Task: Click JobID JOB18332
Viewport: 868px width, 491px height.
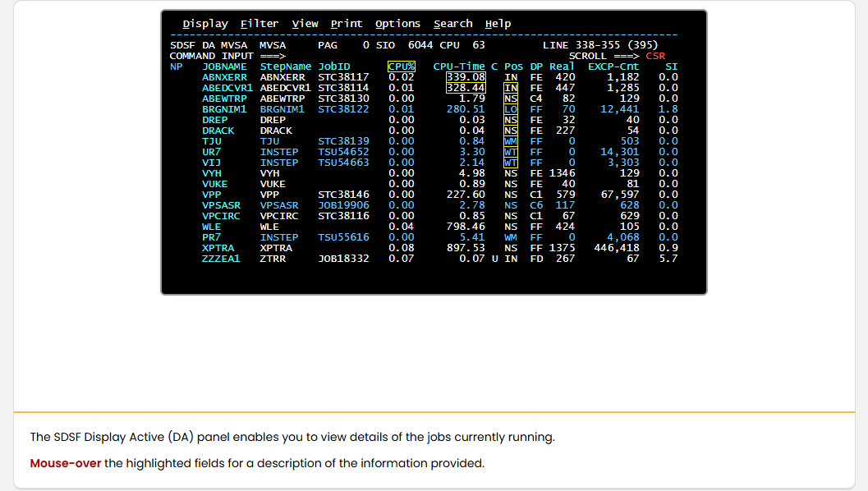Action: 343,259
